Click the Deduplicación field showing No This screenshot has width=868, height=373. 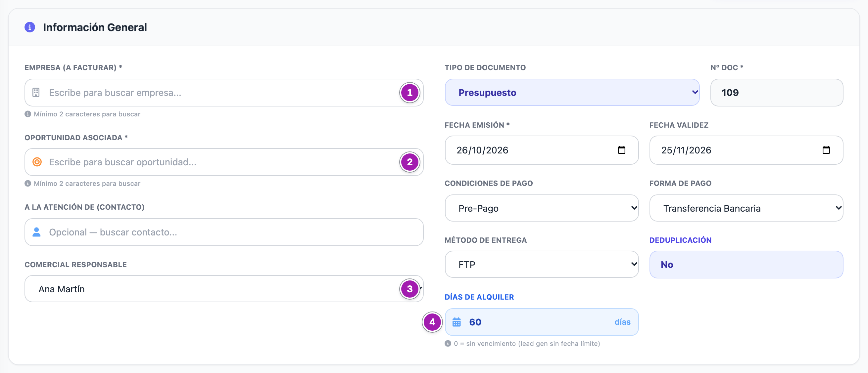[746, 264]
